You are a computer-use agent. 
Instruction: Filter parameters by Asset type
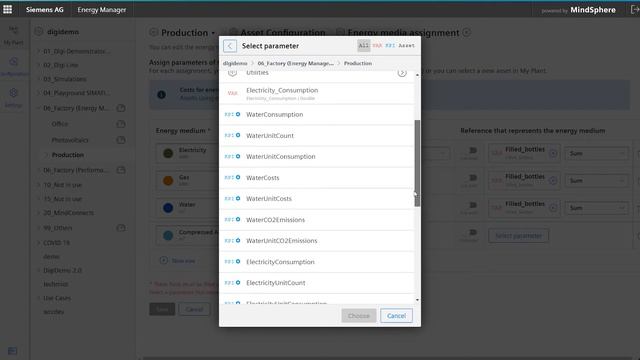pos(407,46)
